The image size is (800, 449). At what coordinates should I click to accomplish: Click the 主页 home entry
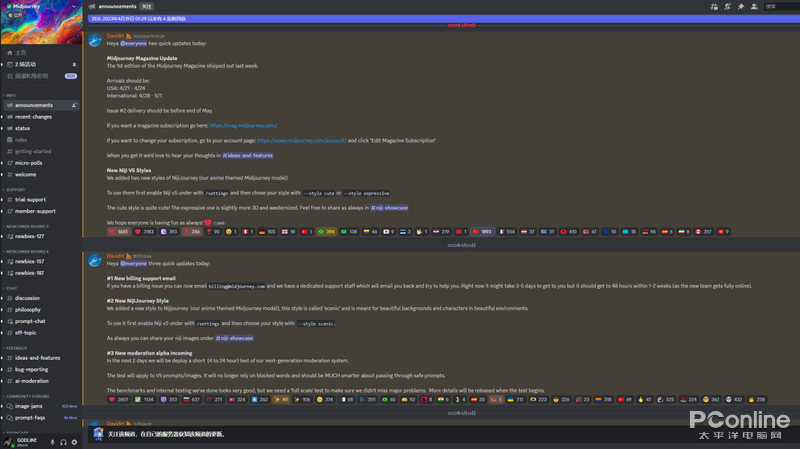click(x=41, y=53)
